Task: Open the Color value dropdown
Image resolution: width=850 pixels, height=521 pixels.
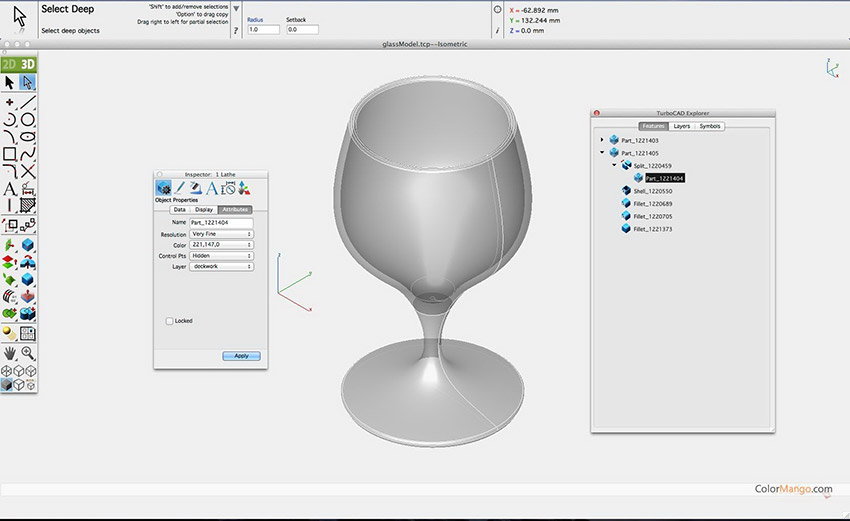Action: [x=221, y=245]
